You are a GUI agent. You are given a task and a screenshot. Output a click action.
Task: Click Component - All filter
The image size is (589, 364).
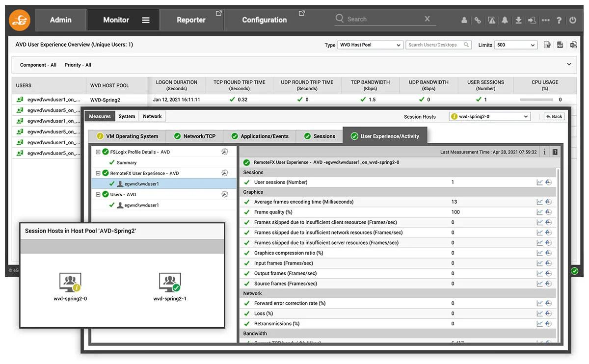click(38, 65)
